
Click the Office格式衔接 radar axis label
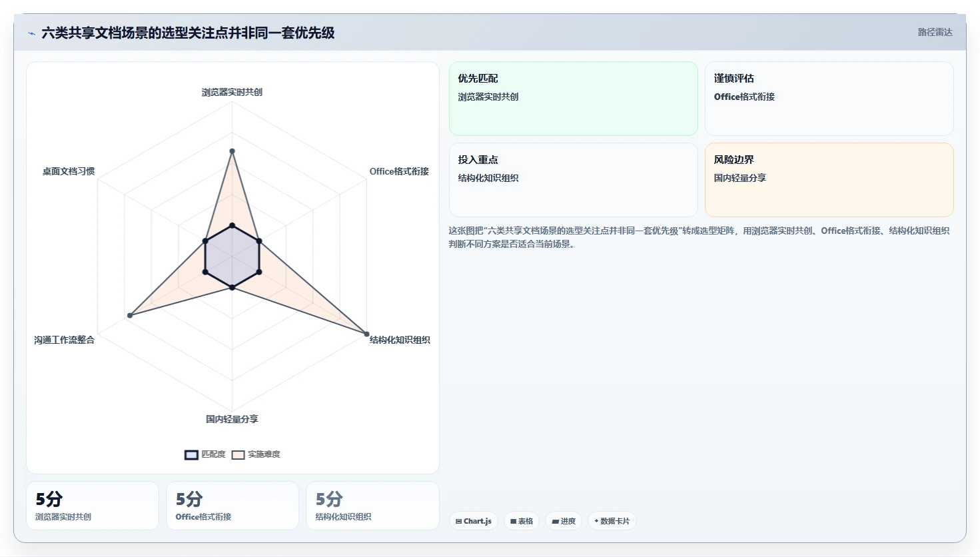pos(399,171)
